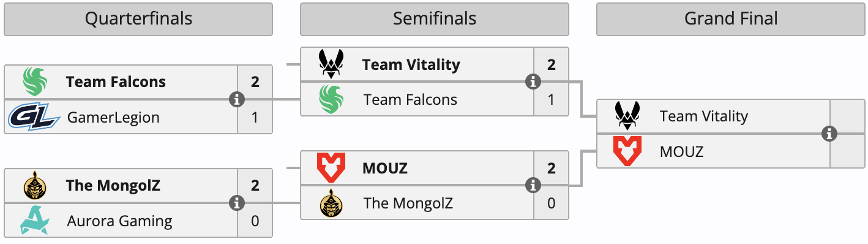Select the Quarterfinals header
The width and height of the screenshot is (868, 244).
click(x=138, y=19)
